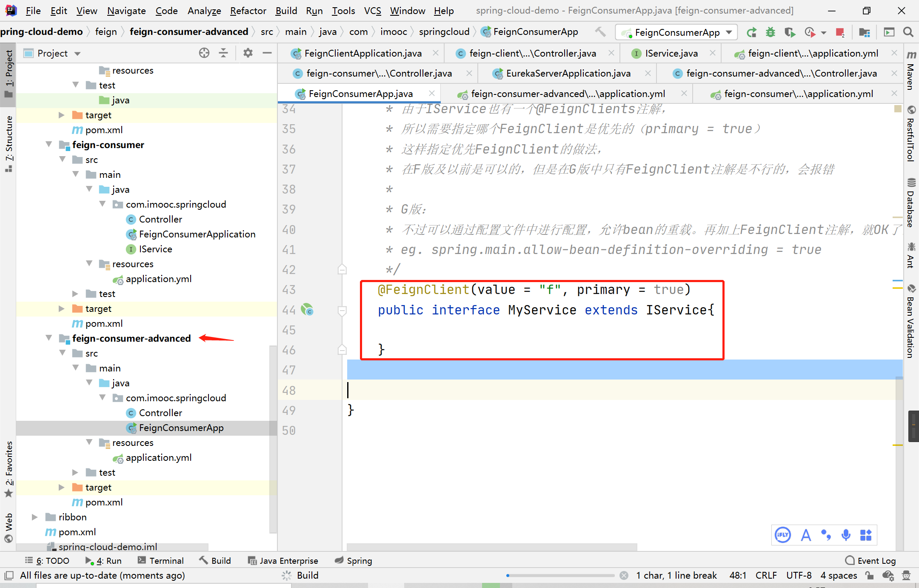Open the Event Log
The image size is (919, 588).
(870, 560)
